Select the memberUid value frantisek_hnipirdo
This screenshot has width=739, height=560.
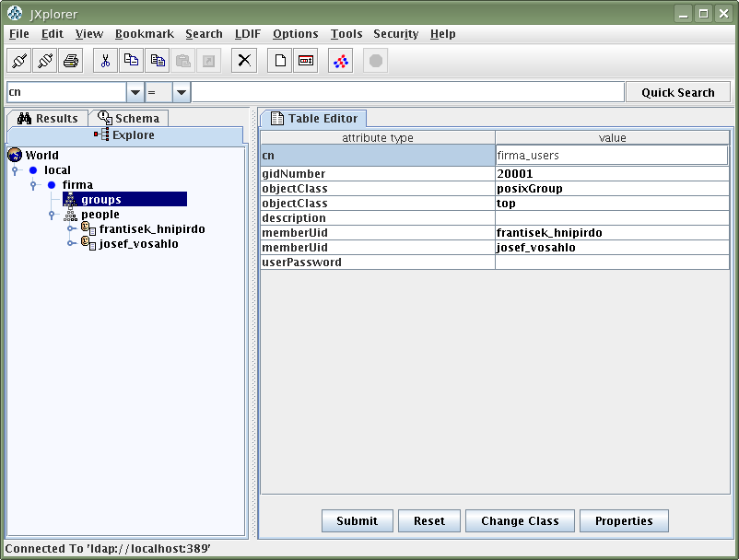point(612,233)
